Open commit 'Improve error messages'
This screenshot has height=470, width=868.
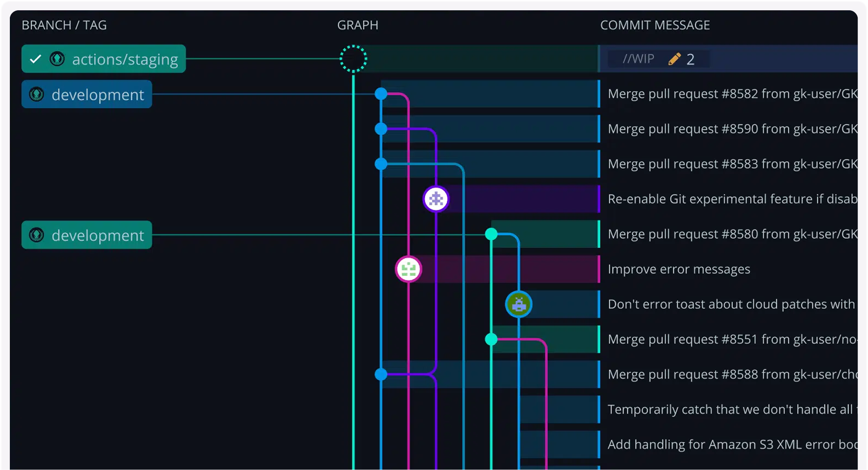[x=679, y=269]
